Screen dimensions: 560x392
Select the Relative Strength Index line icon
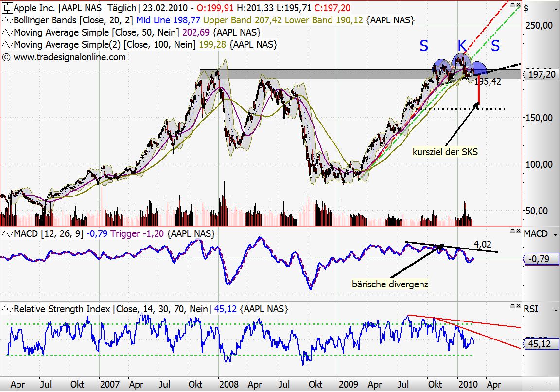click(7, 309)
